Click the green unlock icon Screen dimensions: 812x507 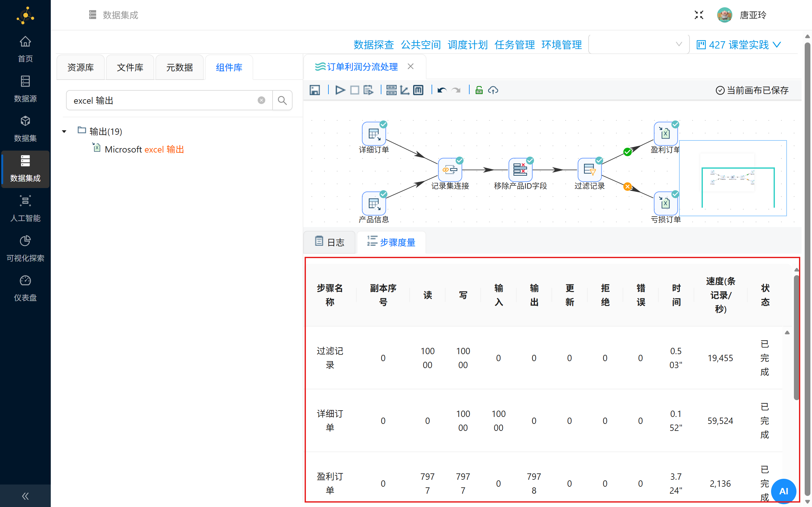click(479, 90)
